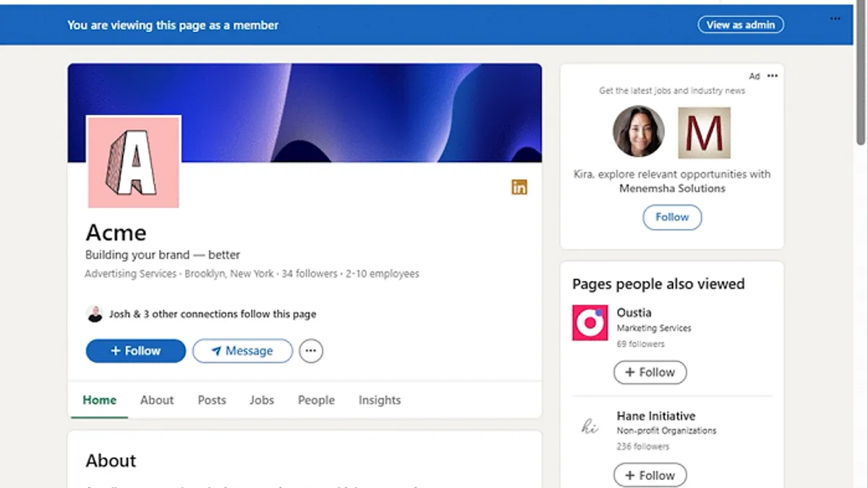Screen dimensions: 868x488
Task: Click 'Advertising Services' industry text
Action: click(130, 274)
